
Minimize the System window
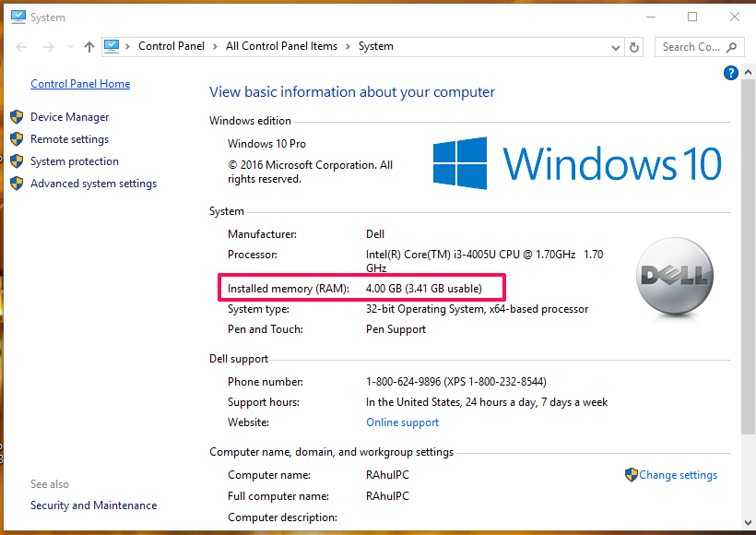tap(651, 17)
